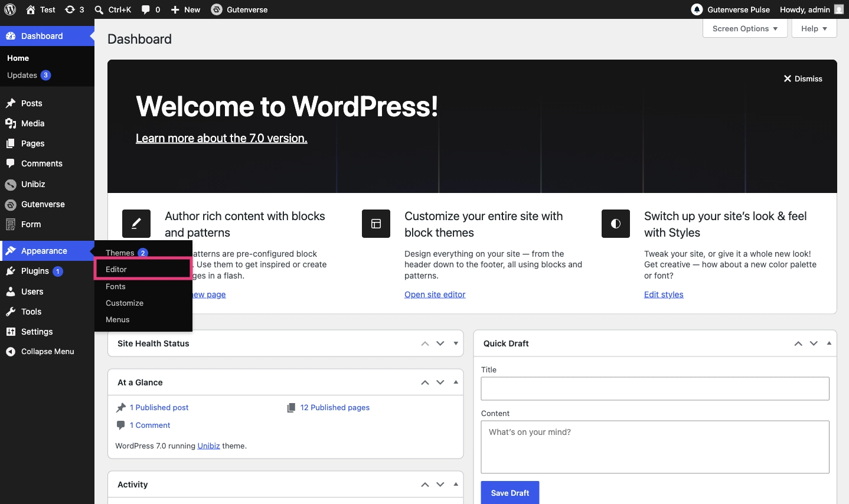This screenshot has height=504, width=849.
Task: Toggle the Site Health Status panel
Action: click(x=456, y=343)
